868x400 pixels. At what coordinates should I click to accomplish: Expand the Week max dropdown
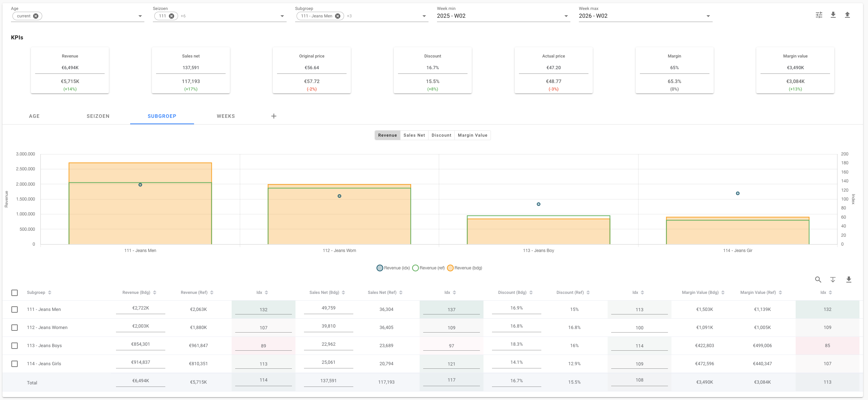point(708,16)
